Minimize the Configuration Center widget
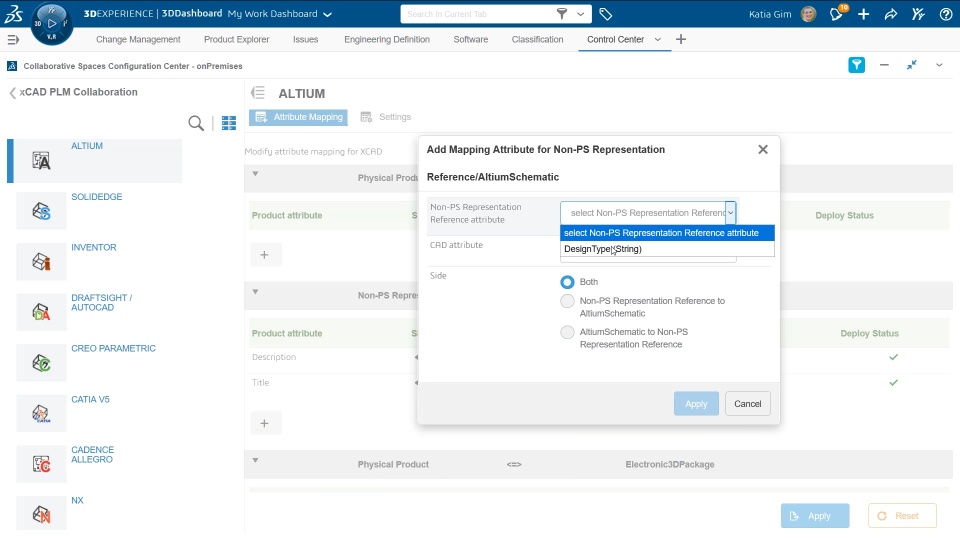The width and height of the screenshot is (960, 540). click(884, 65)
